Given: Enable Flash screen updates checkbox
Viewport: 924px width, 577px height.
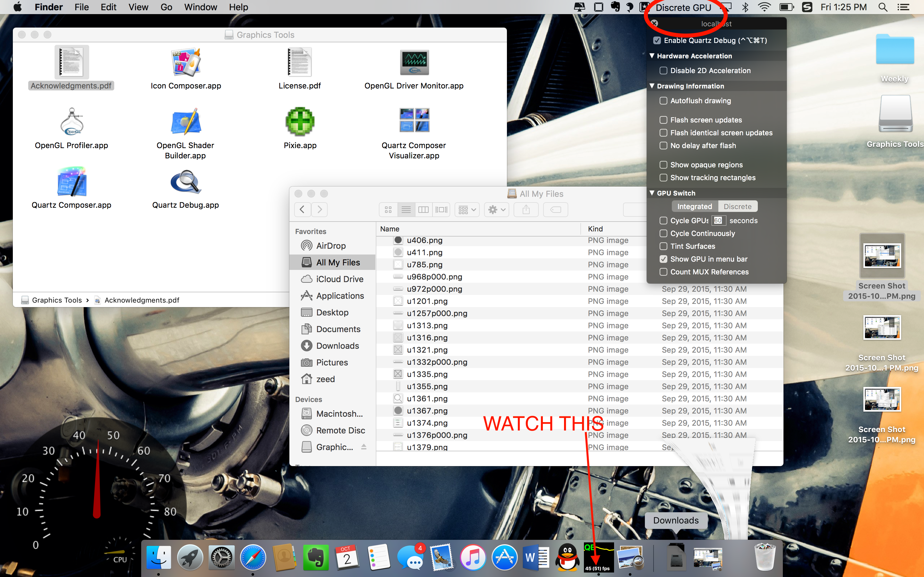Looking at the screenshot, I should click(x=663, y=120).
